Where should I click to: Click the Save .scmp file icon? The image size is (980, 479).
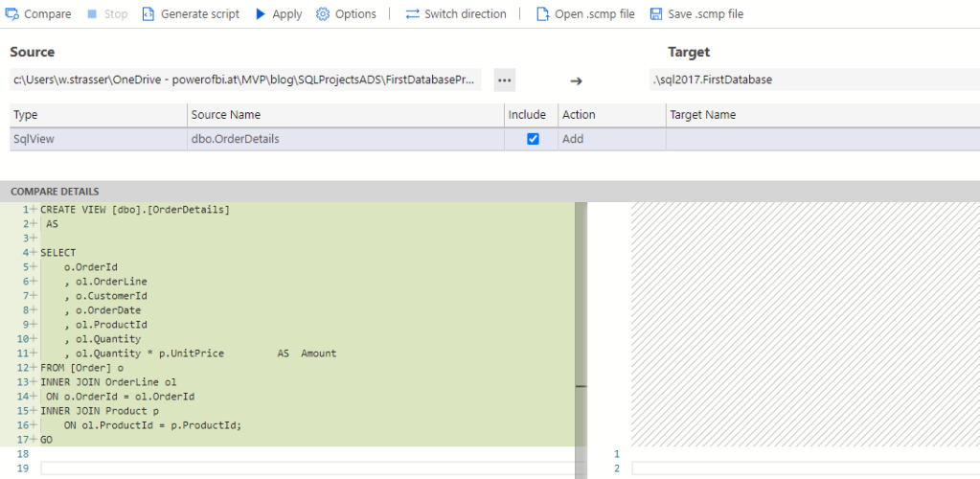656,14
